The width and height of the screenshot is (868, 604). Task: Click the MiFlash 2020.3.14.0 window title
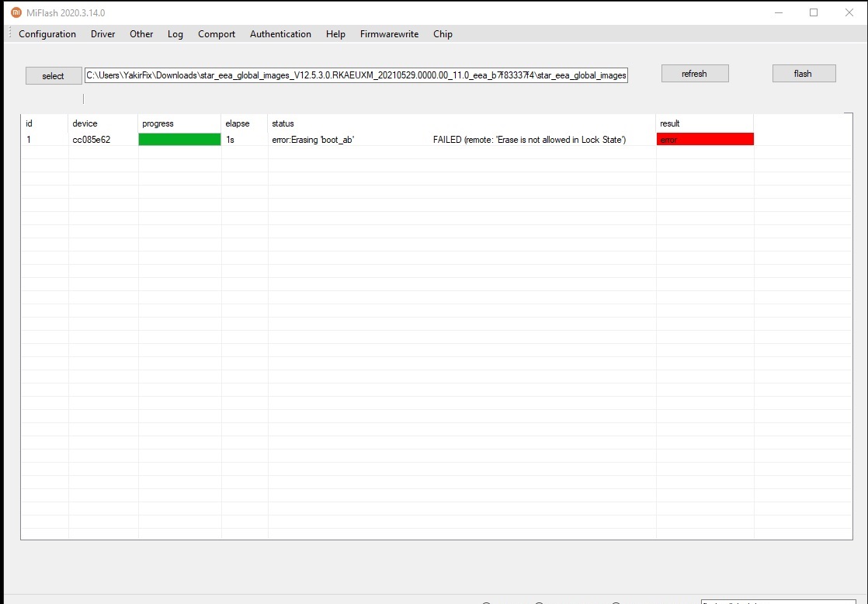click(x=66, y=12)
